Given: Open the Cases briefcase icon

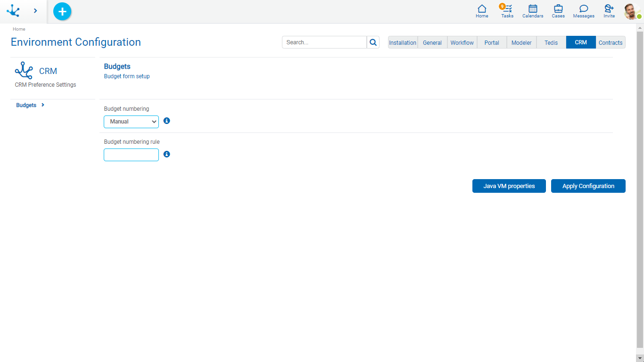Looking at the screenshot, I should 558,11.
